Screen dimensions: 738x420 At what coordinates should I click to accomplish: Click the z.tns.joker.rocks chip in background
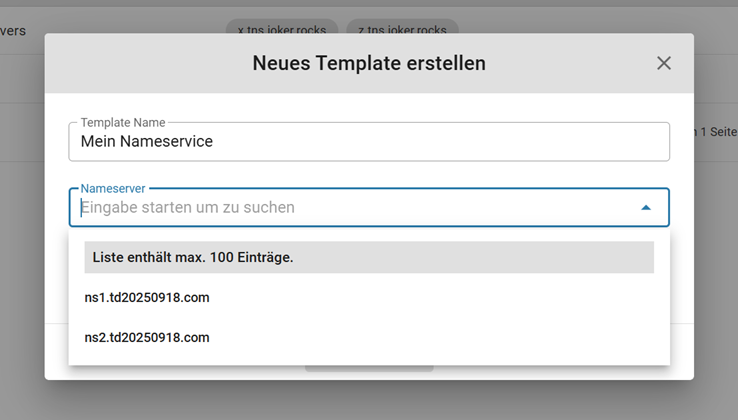point(402,29)
